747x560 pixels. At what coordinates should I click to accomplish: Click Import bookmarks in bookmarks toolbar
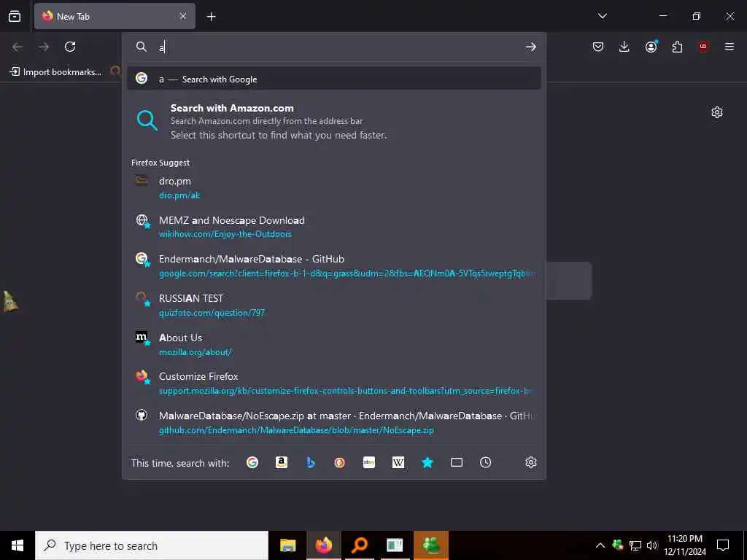click(x=55, y=72)
